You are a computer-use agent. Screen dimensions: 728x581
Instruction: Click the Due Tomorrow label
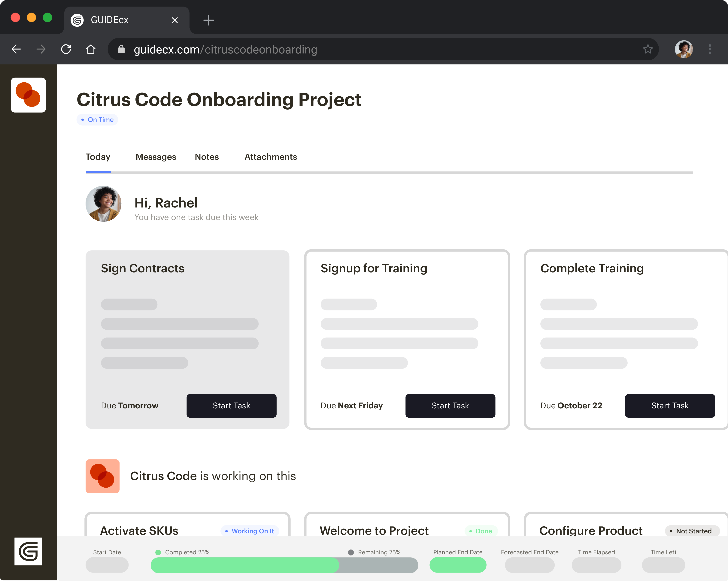(130, 405)
